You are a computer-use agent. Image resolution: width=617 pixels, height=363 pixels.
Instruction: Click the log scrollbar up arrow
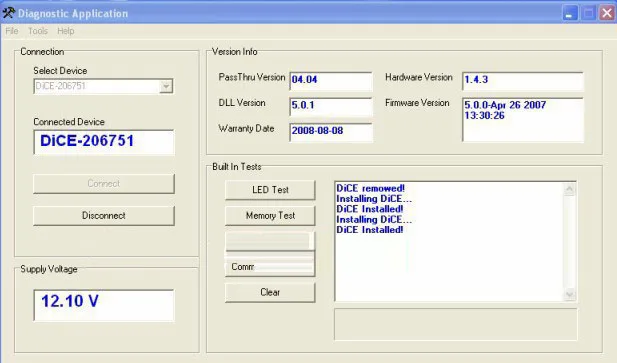[569, 190]
